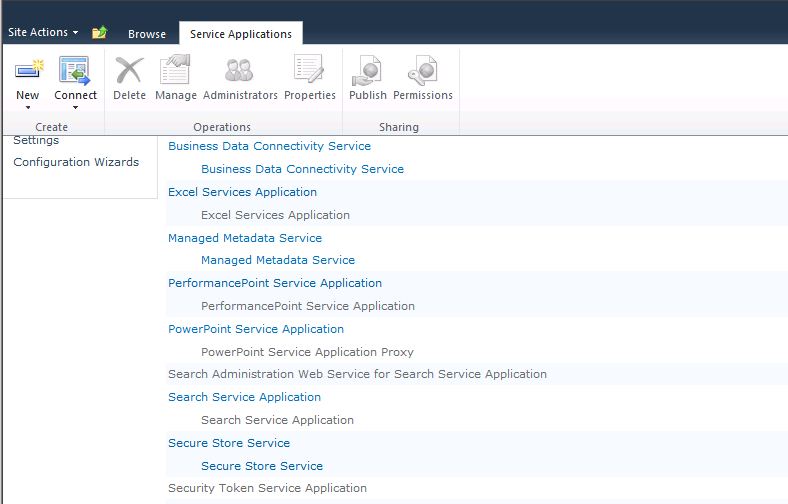
Task: Open the Business Data Connectivity Service application row
Action: point(269,146)
